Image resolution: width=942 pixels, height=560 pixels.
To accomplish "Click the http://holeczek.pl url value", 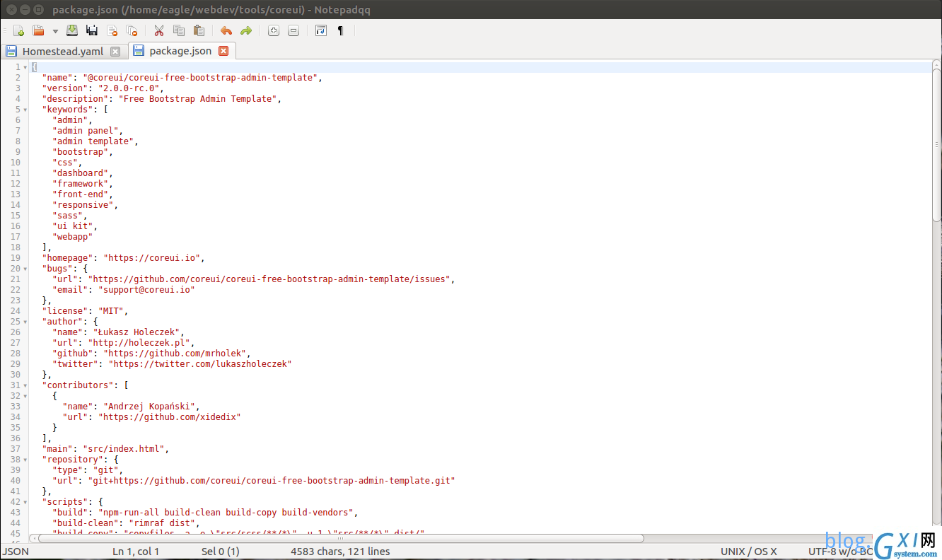I will (139, 343).
